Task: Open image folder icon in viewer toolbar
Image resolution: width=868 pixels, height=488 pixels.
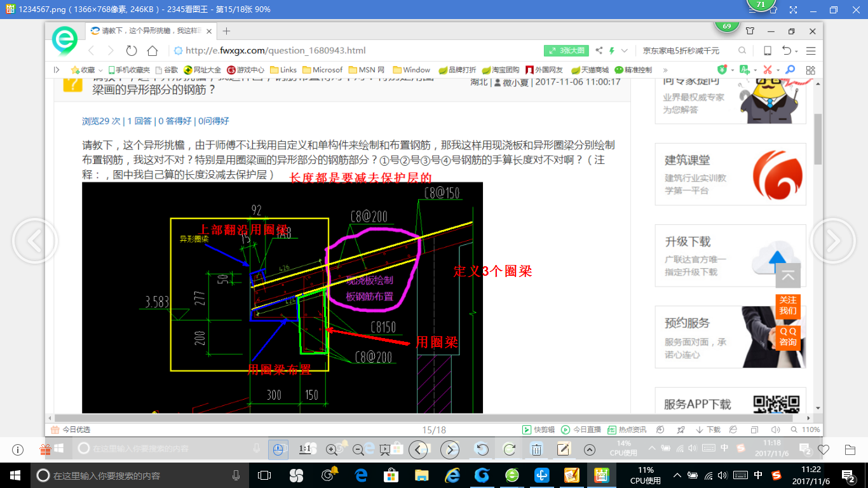Action: click(850, 450)
